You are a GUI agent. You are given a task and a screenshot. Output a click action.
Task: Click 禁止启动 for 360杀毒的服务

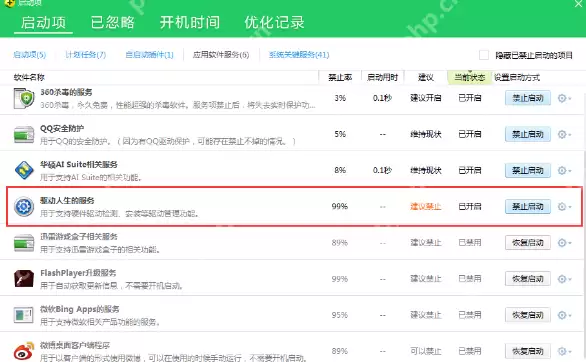click(x=528, y=98)
